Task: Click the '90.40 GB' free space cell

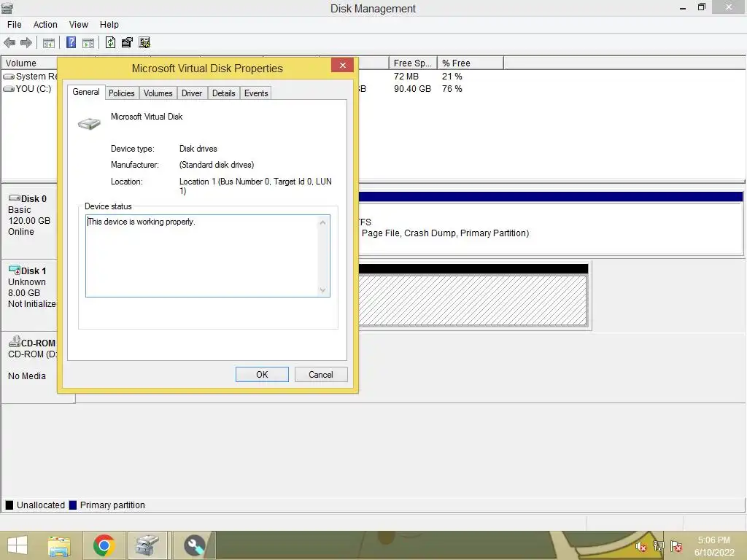Action: (x=412, y=89)
